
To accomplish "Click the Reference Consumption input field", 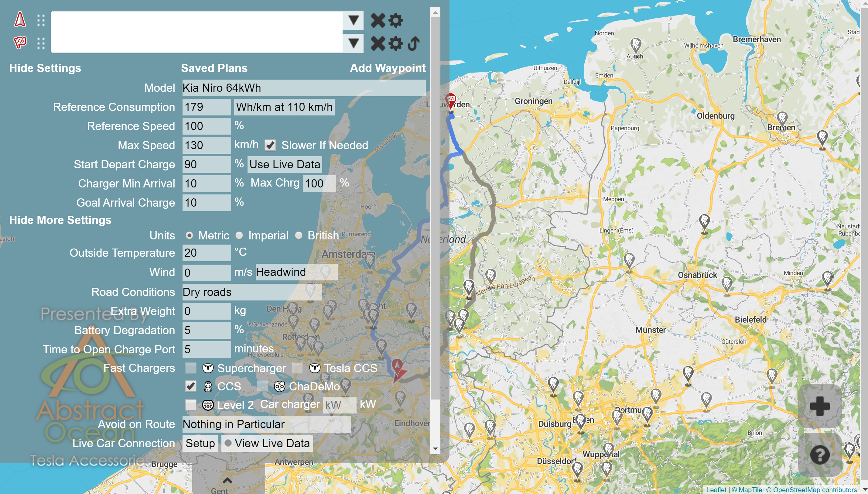I will point(206,107).
